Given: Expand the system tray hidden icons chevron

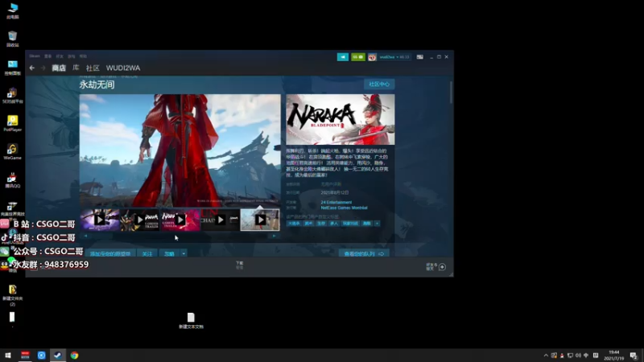Looking at the screenshot, I should pos(546,356).
